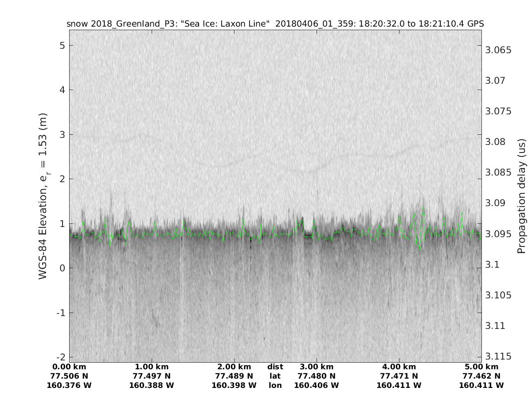Screen dimensions: 532x399
Task: Click the 3.09 propagation delay tick label
Action: click(x=496, y=203)
